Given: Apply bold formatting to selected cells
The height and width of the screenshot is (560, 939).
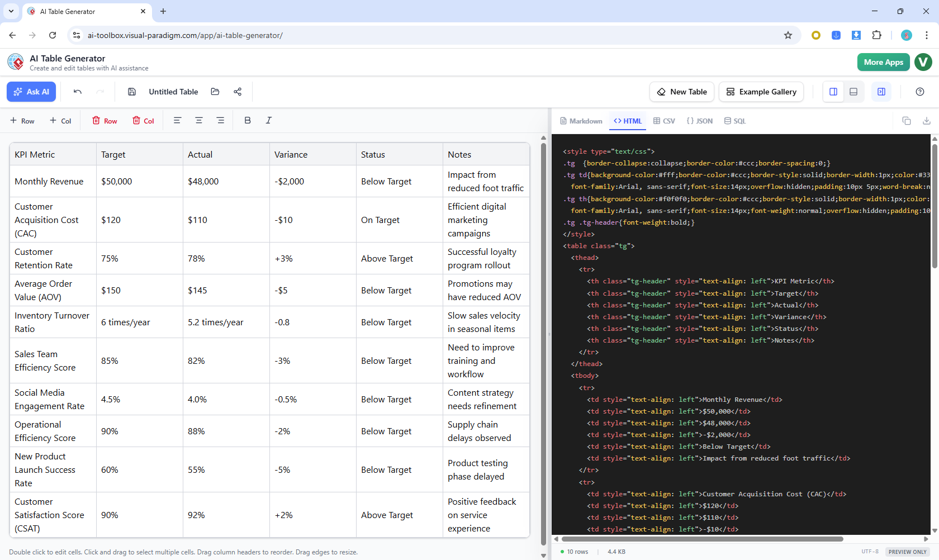Looking at the screenshot, I should (247, 120).
